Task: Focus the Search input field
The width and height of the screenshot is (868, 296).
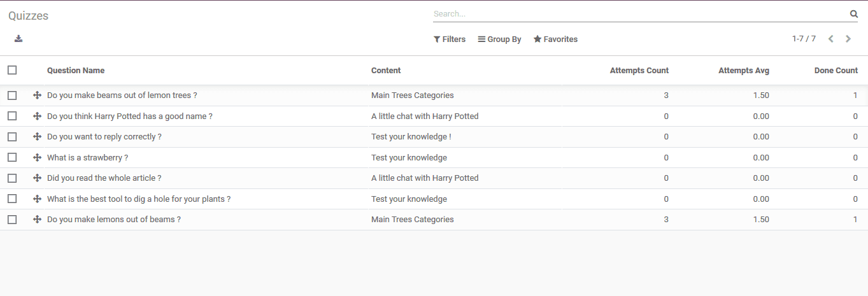Action: click(x=639, y=14)
